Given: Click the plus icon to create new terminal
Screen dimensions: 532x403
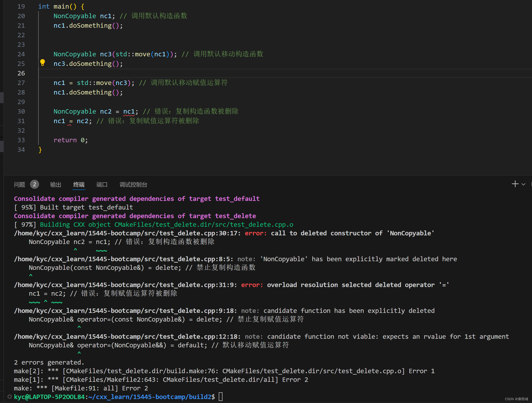Looking at the screenshot, I should pyautogui.click(x=515, y=184).
